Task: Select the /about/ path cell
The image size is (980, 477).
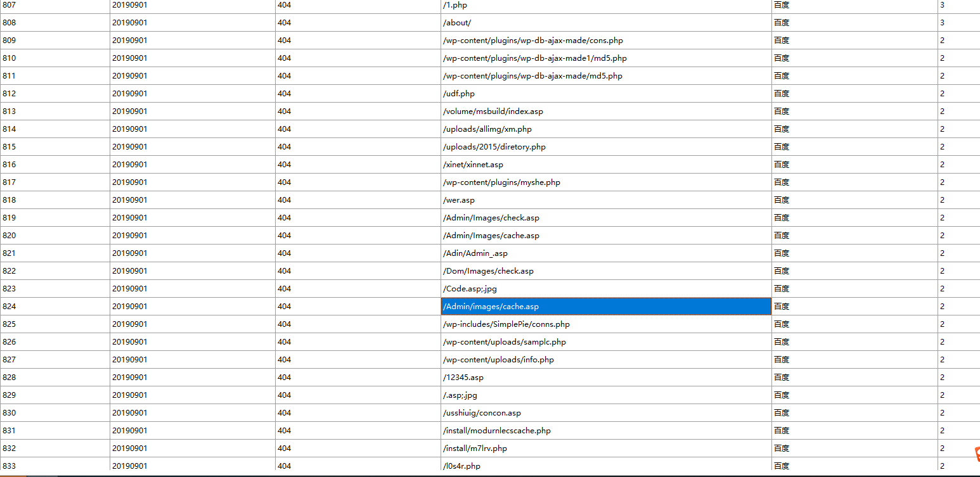Action: tap(606, 23)
